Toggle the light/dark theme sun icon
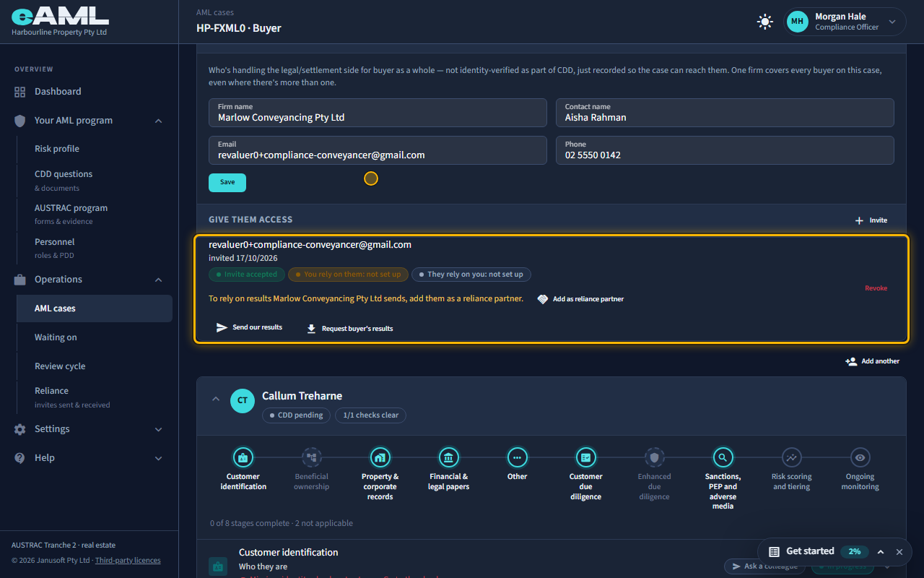The width and height of the screenshot is (924, 578). (764, 22)
